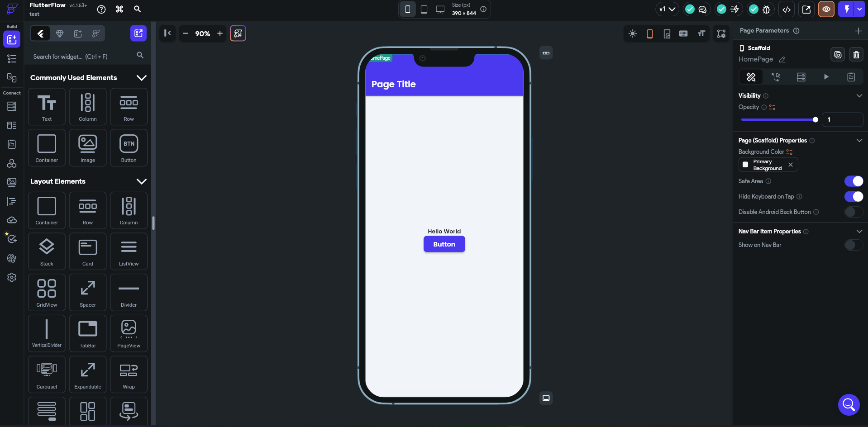Open the Storyboard sidebar icon

click(x=12, y=78)
